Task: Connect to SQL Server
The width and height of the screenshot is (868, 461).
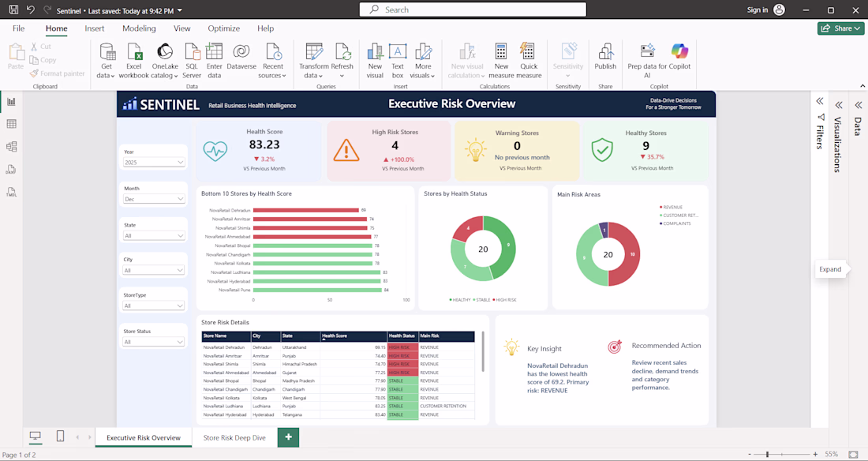Action: point(192,61)
